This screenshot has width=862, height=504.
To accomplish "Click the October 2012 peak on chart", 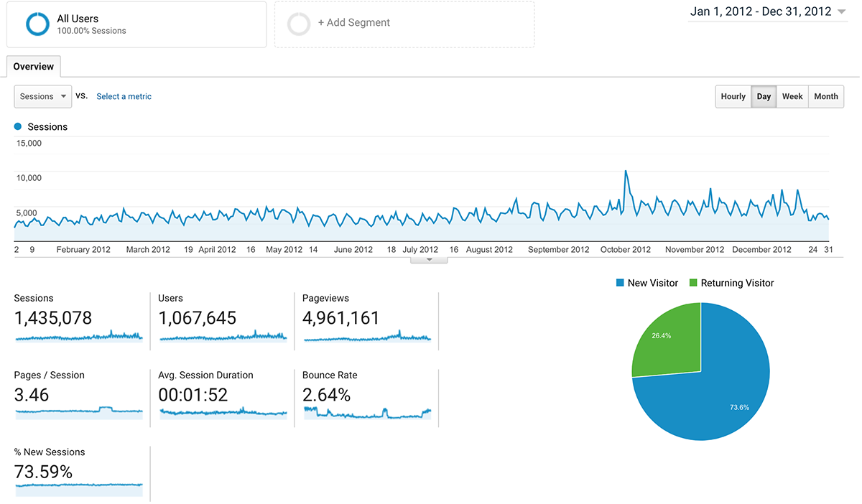I will coord(626,172).
